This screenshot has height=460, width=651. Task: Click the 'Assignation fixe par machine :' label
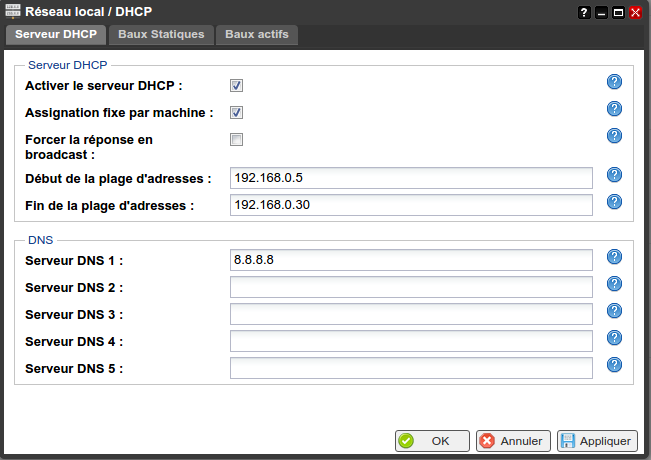click(x=119, y=113)
